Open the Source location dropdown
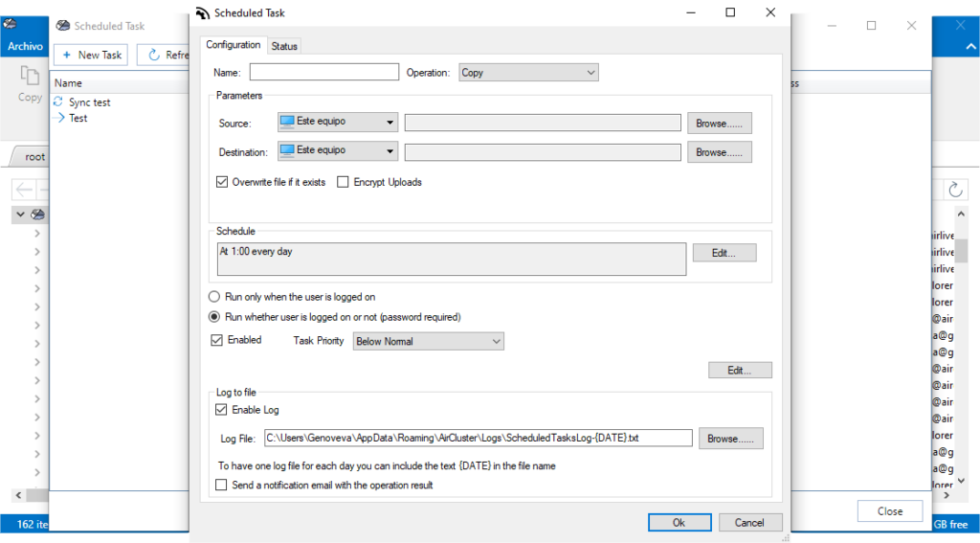Screen dimensions: 980x543 click(338, 122)
